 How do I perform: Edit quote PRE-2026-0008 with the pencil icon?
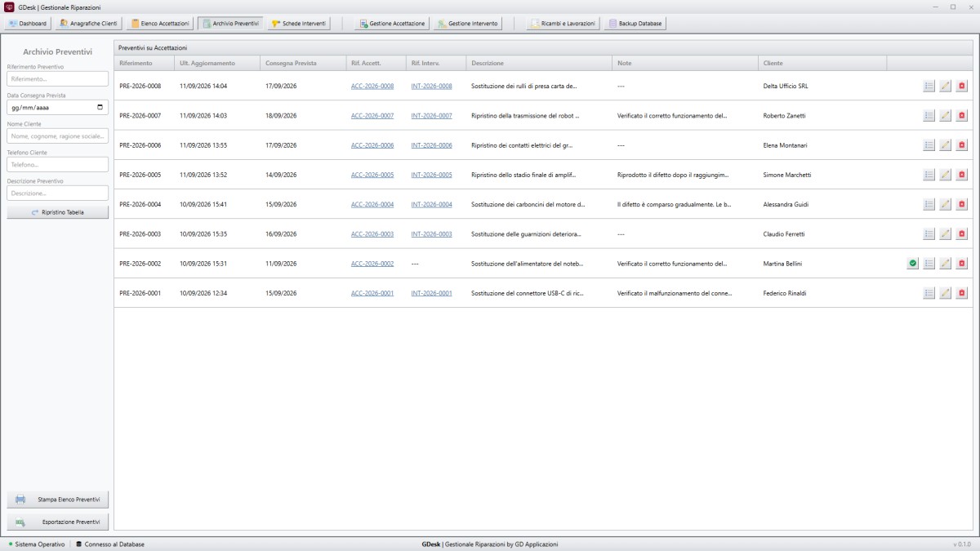point(945,86)
